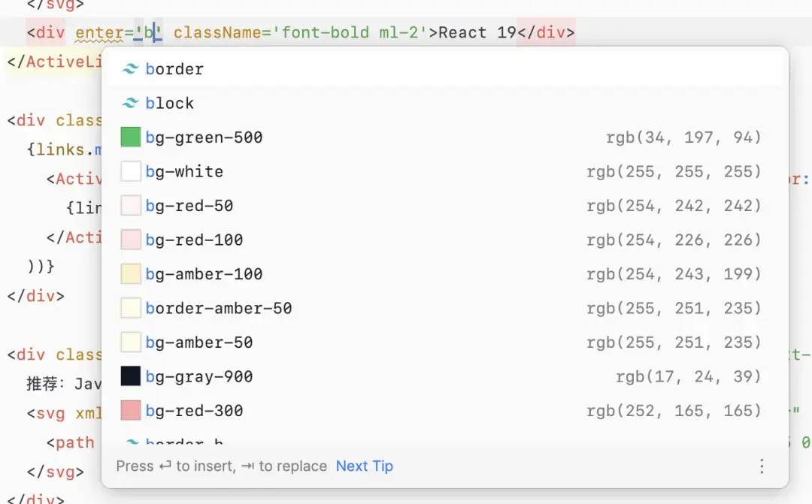
Task: Click the className attribute value 'font-bold ml-2'
Action: pyautogui.click(x=350, y=32)
